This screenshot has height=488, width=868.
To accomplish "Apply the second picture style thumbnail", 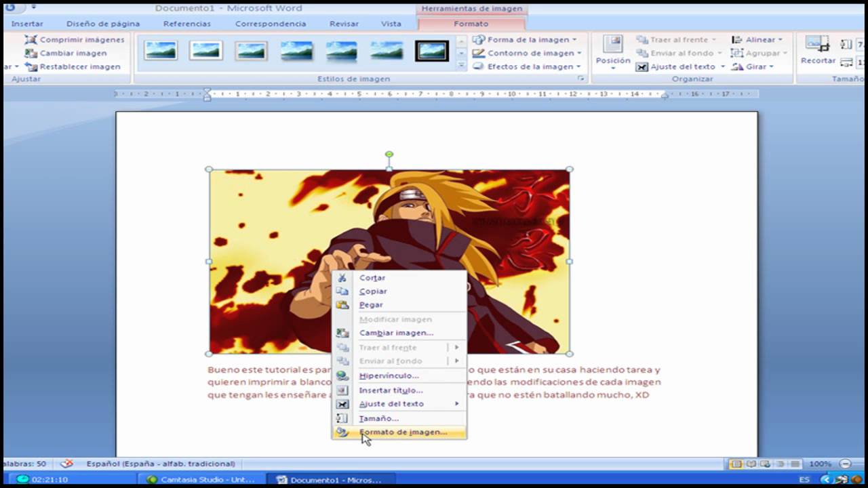I will pos(205,50).
